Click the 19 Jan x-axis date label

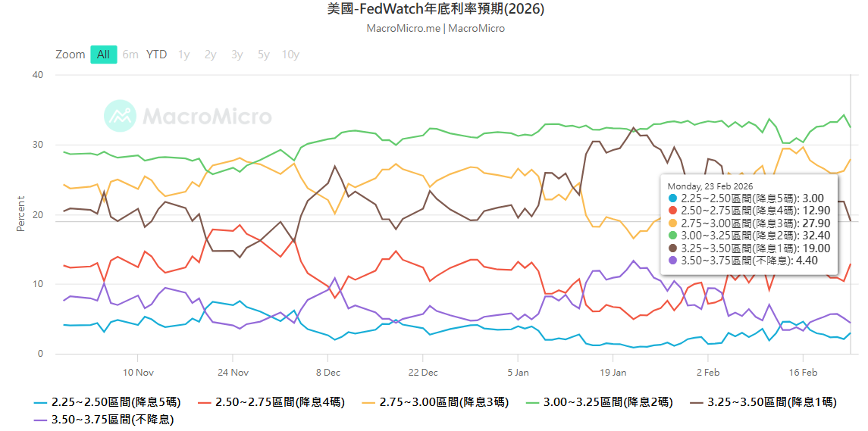click(x=613, y=372)
